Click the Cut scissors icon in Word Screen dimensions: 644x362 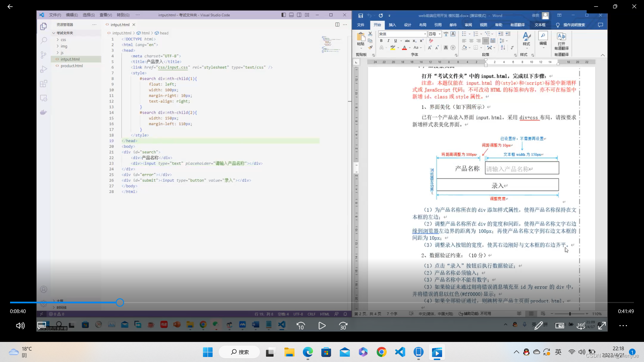(x=370, y=34)
